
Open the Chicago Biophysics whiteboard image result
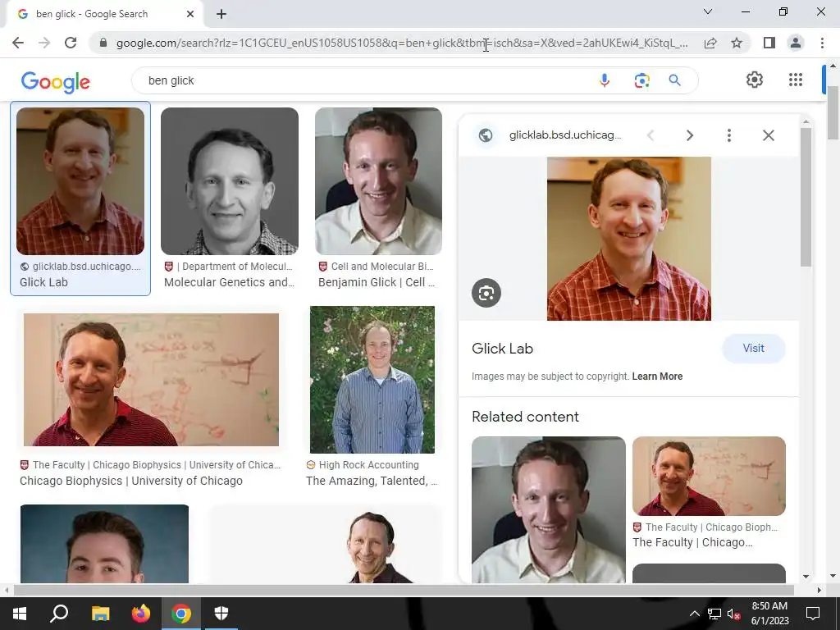point(151,380)
